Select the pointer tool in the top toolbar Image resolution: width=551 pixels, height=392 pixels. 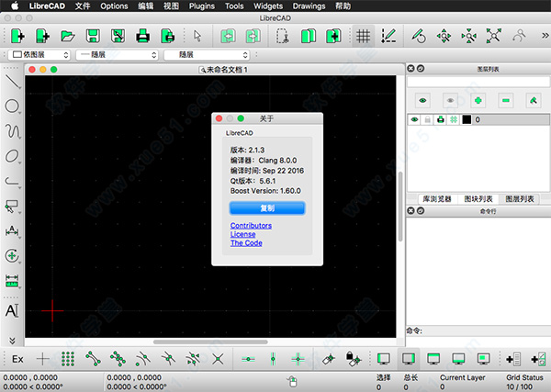point(197,36)
